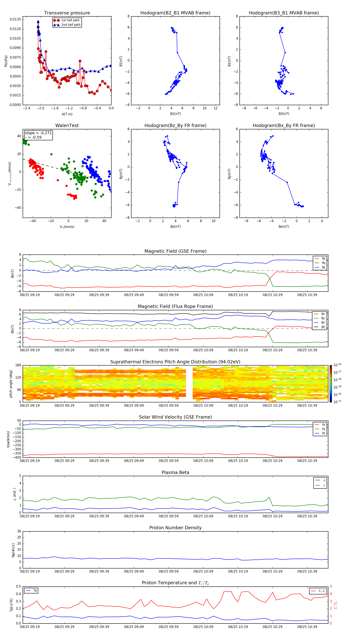Click |B| legend entry in Flux Rope panel
This screenshot has width=351, height=644.
pyautogui.click(x=320, y=327)
